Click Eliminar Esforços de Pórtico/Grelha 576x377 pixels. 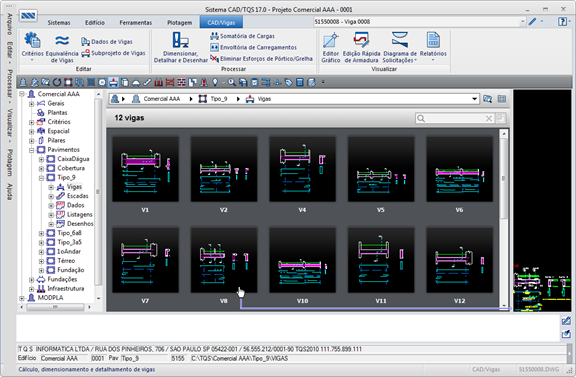click(261, 58)
